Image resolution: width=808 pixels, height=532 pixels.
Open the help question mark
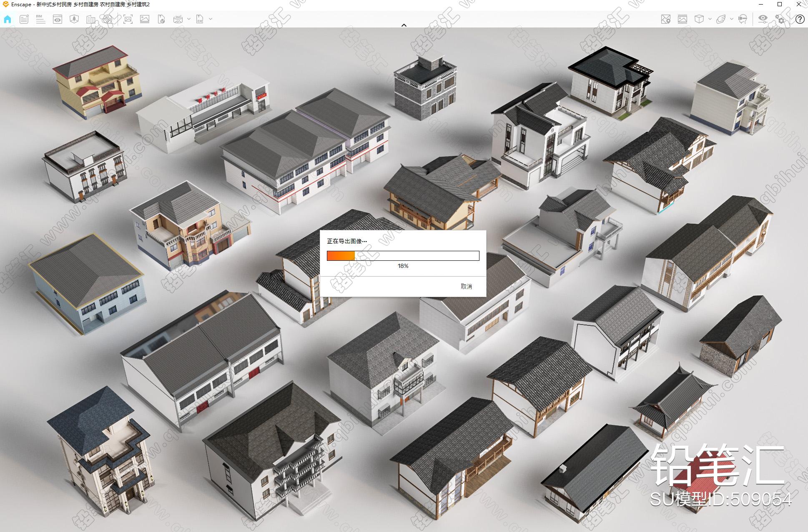point(800,19)
